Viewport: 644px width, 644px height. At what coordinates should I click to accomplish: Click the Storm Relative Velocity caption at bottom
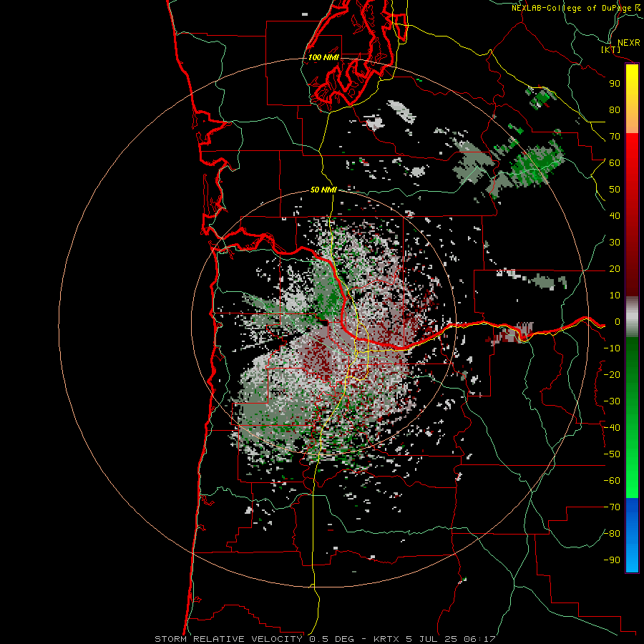click(x=325, y=639)
